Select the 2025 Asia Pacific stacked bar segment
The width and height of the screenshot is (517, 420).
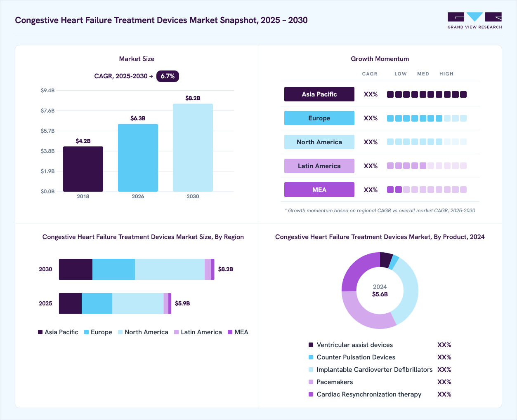pyautogui.click(x=70, y=303)
